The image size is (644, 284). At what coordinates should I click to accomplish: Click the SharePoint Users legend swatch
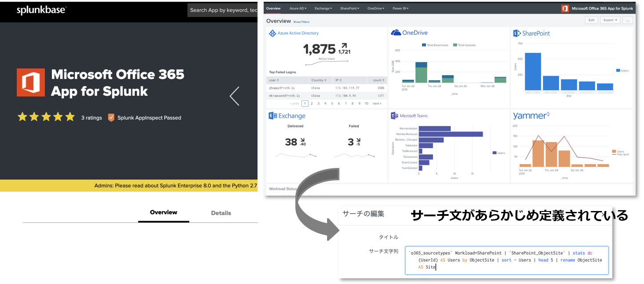618,70
